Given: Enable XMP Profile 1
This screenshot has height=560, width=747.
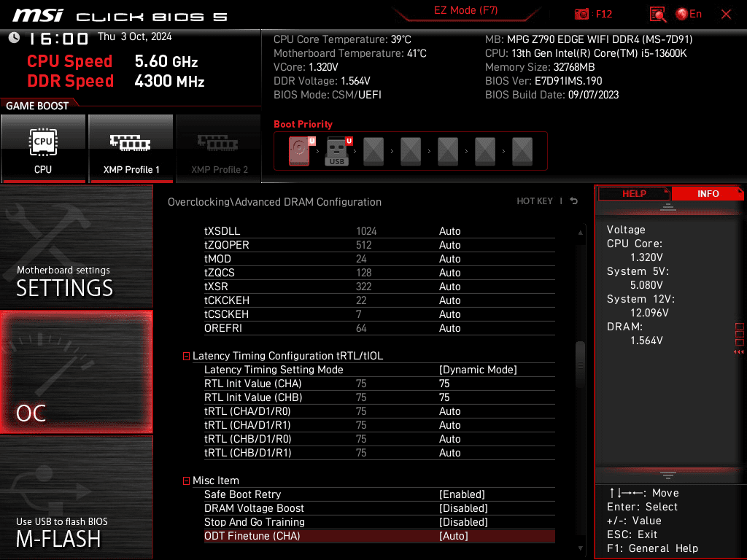Looking at the screenshot, I should click(x=131, y=149).
